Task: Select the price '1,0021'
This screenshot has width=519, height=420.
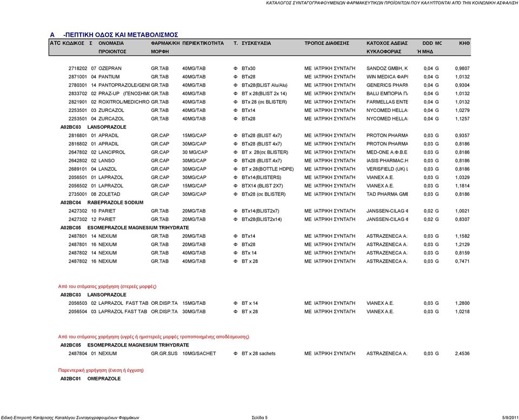Action: [x=462, y=211]
